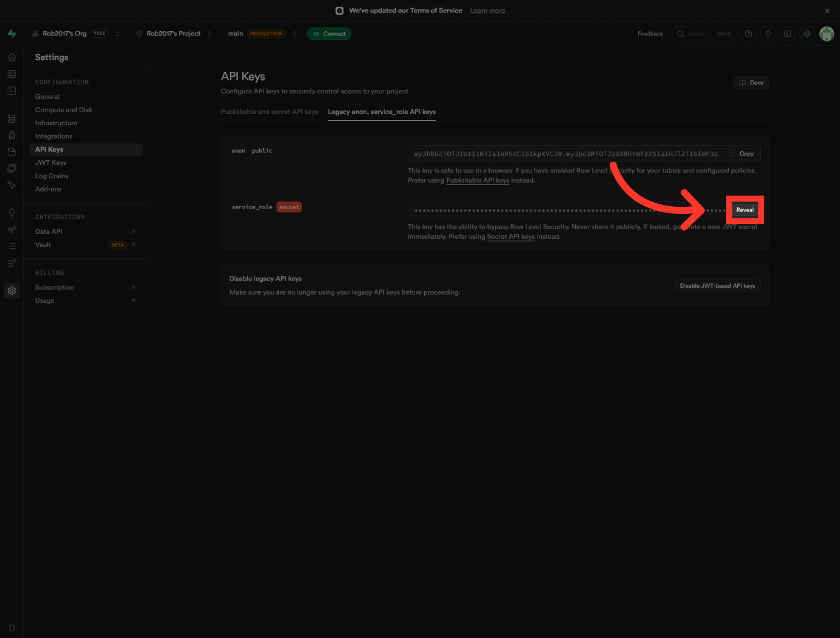Click the main branch breadcrumb
Image resolution: width=840 pixels, height=638 pixels.
(235, 34)
